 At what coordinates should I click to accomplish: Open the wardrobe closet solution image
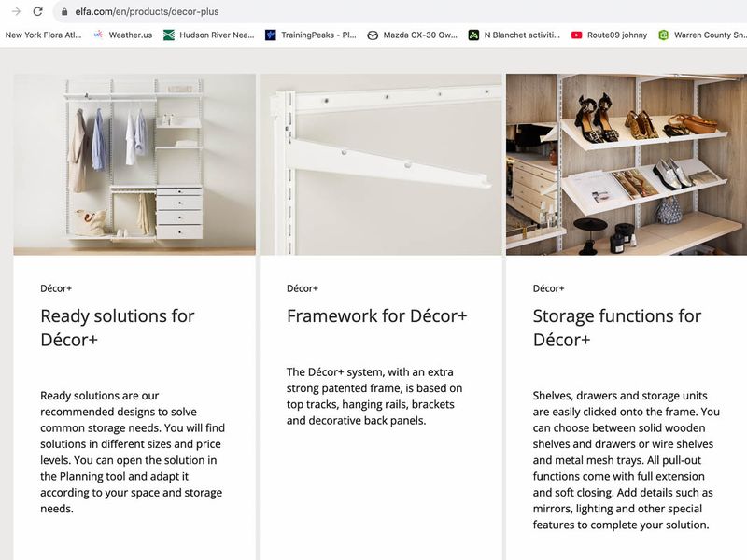[x=134, y=164]
